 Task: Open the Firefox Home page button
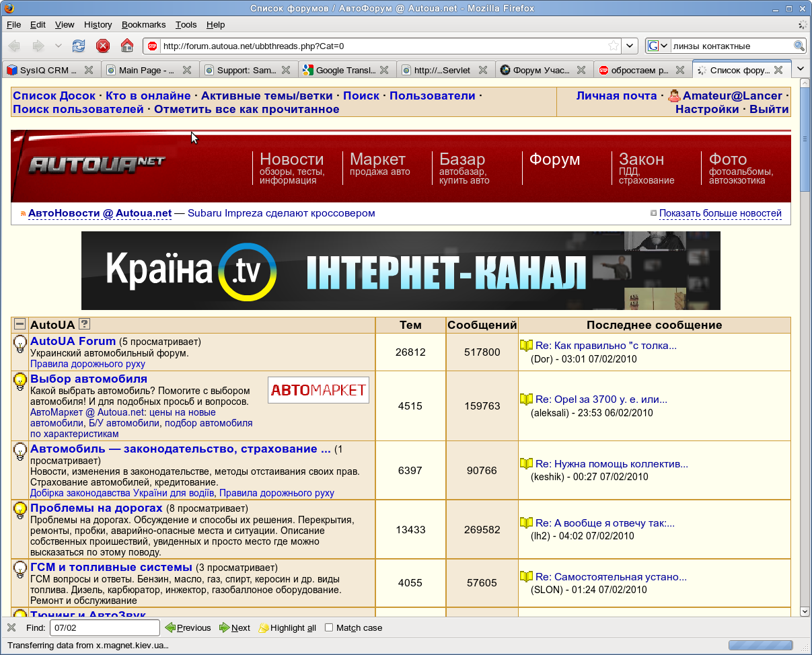point(126,46)
